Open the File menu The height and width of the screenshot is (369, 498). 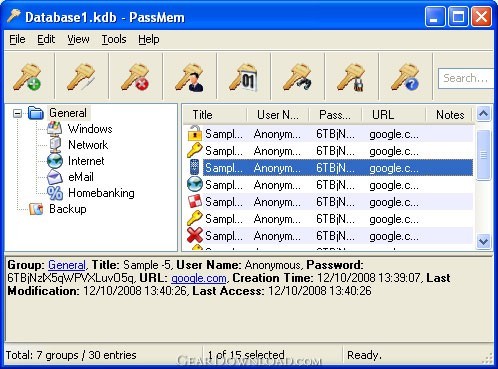coord(17,39)
